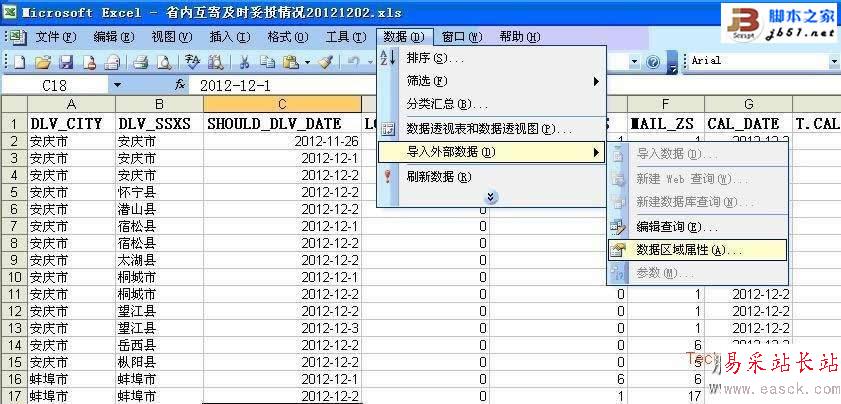Open the Research icon with the books and magnifier
Screen dimensions: 841x404
216,62
